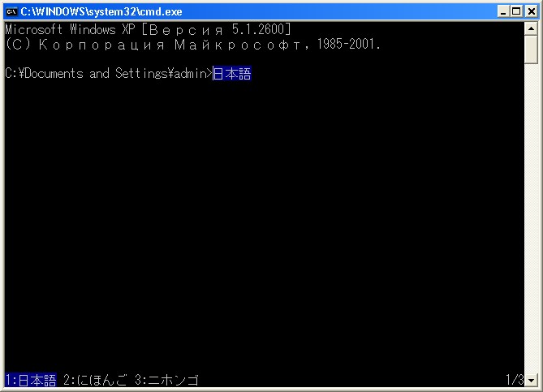543x392 pixels.
Task: Click the scrollbar down arrow
Action: [531, 381]
